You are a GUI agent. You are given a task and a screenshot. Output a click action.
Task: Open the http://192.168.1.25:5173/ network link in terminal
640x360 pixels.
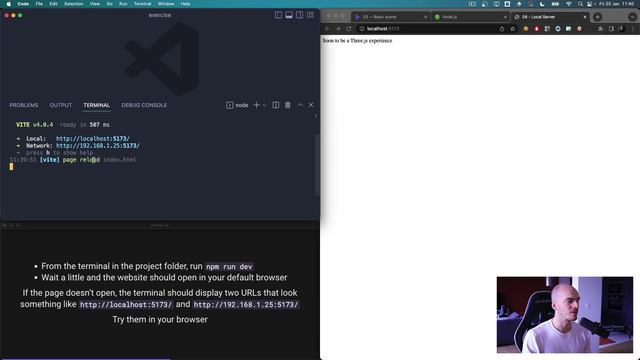tap(98, 146)
